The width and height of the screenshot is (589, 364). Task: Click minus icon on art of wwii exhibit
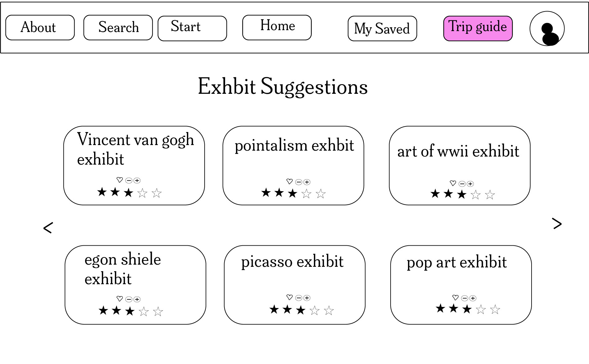462,184
